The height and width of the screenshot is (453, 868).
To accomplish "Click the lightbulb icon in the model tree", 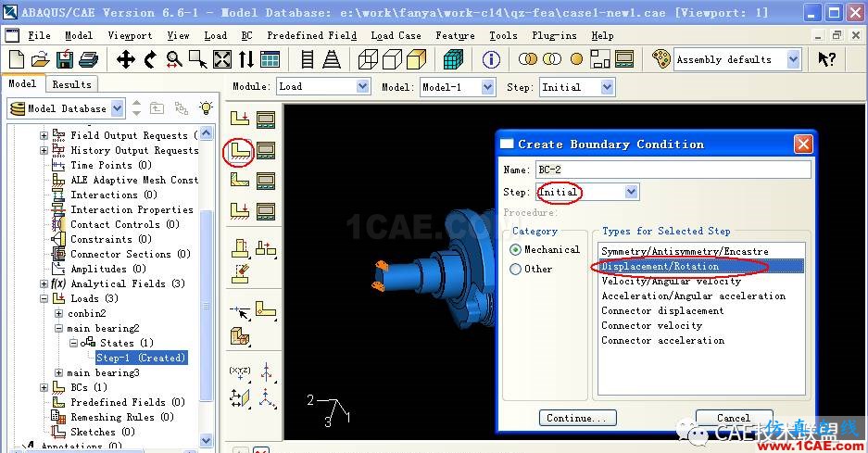I will point(206,107).
